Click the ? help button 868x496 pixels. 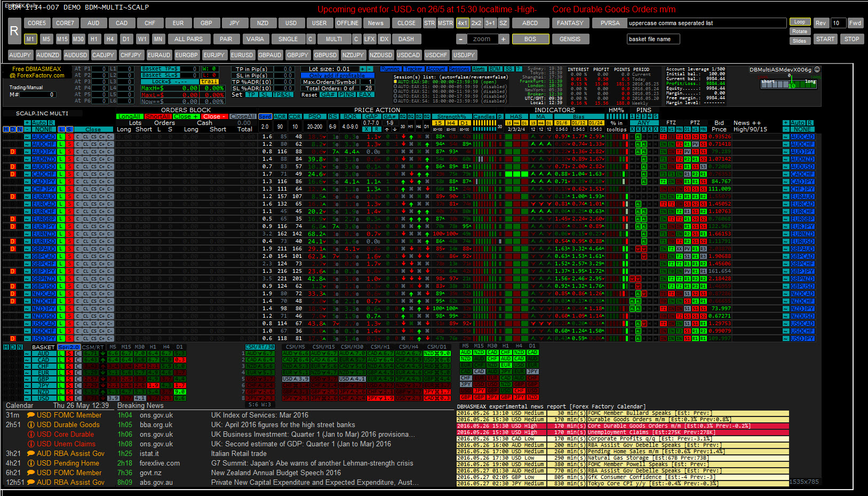click(x=518, y=69)
